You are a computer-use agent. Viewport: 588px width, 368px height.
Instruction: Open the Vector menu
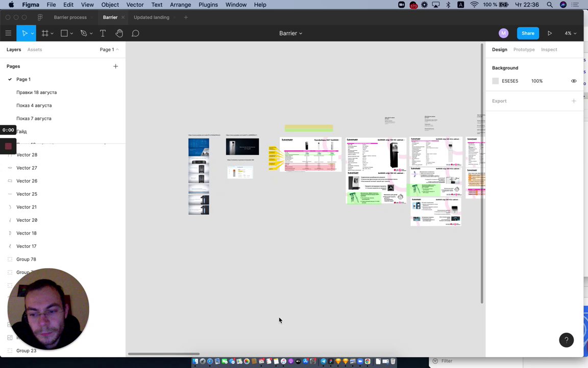(x=135, y=5)
